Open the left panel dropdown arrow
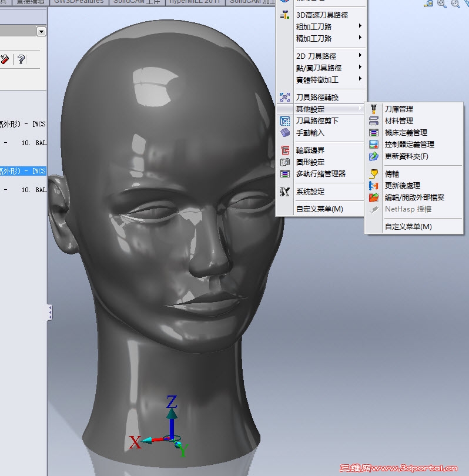469x476 pixels. (41, 31)
